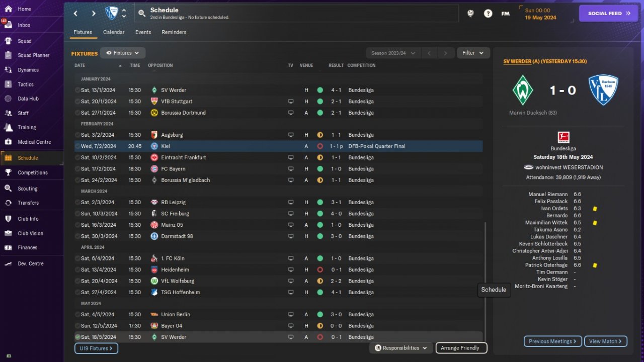Open the Filter dropdown

coord(473,53)
